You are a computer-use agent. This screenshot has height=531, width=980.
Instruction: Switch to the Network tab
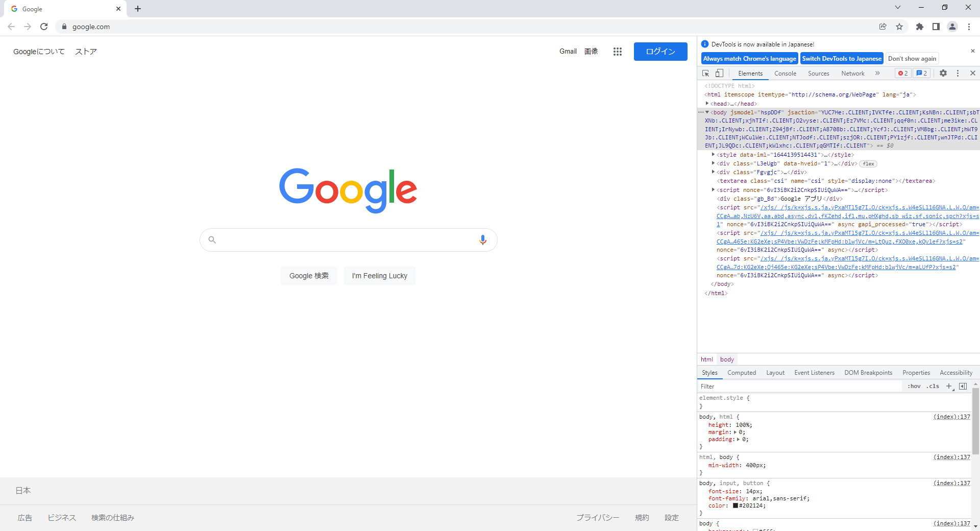[853, 74]
